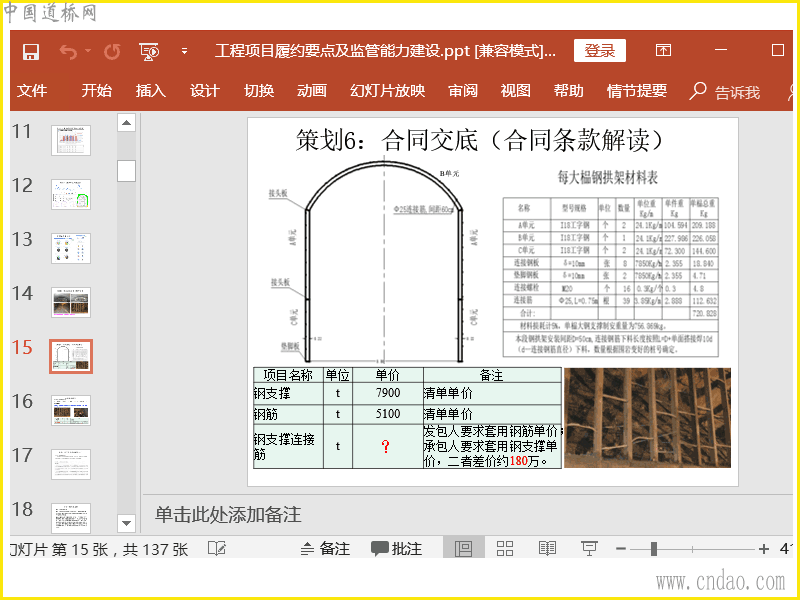Click the Save icon in quick access toolbar

31,51
